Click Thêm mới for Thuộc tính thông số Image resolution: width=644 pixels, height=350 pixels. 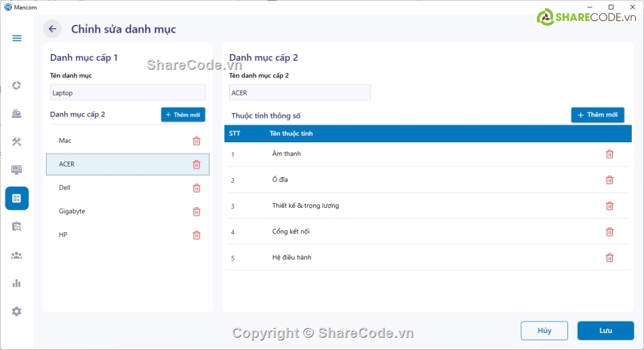pyautogui.click(x=597, y=115)
